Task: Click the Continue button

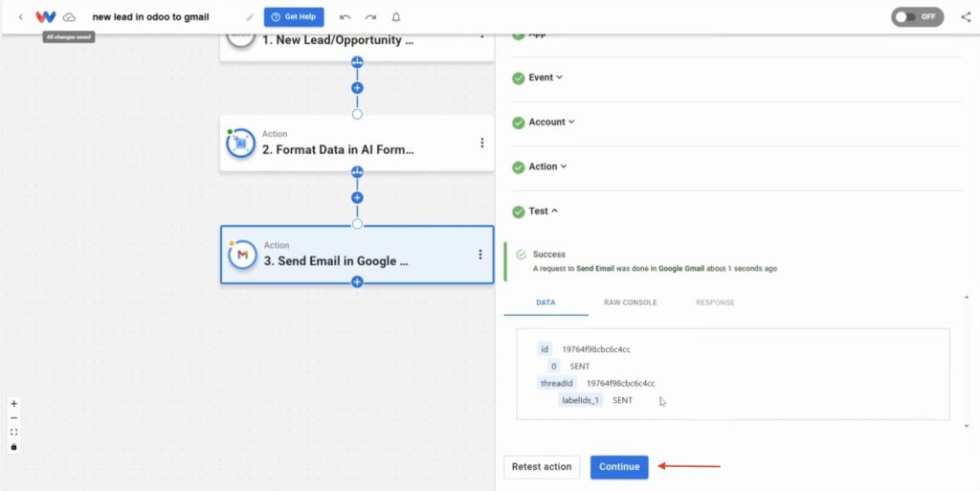Action: point(619,467)
